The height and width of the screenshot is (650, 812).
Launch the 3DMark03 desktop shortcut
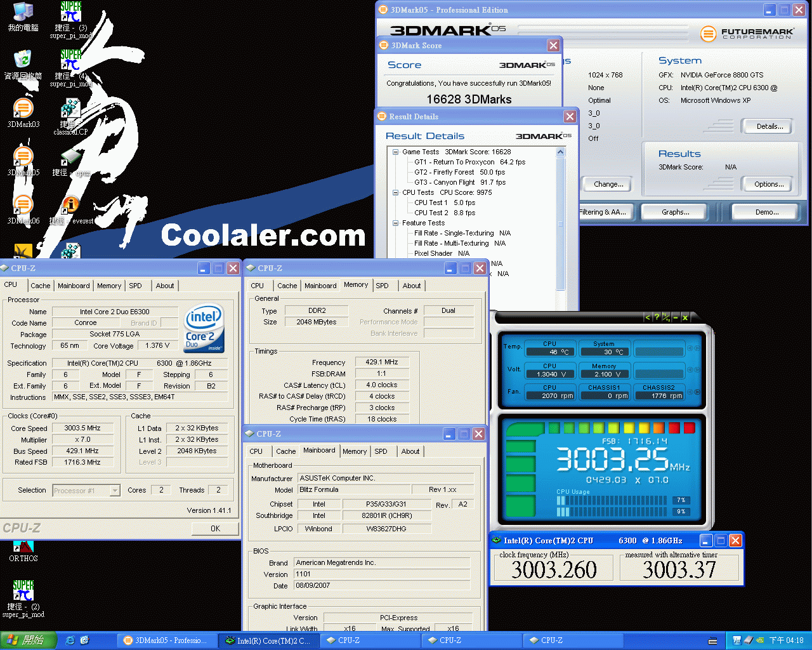tap(23, 113)
